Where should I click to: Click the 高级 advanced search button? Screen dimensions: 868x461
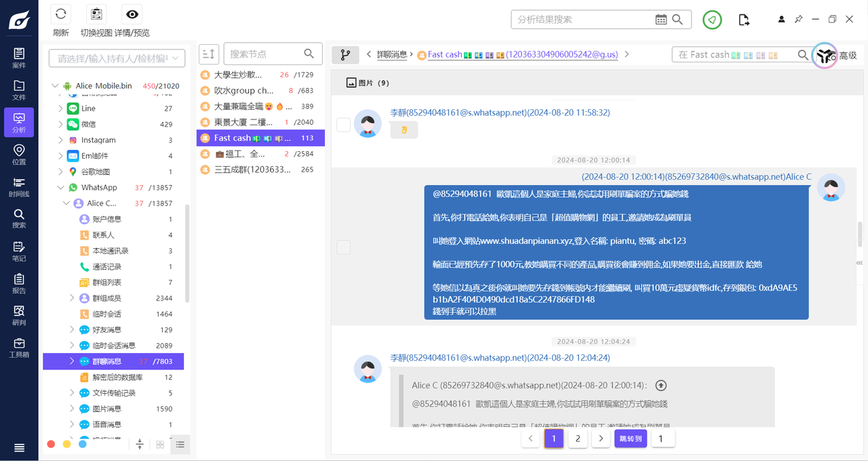coord(848,56)
